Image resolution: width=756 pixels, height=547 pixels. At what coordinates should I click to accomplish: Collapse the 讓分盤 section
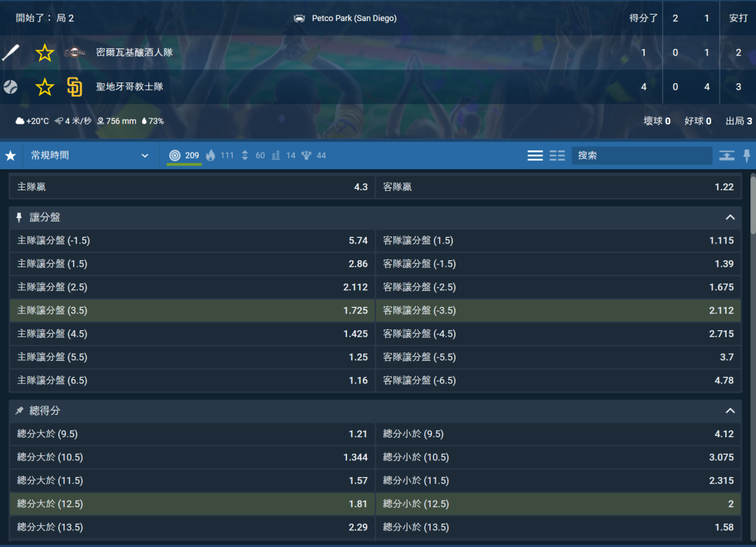[730, 218]
